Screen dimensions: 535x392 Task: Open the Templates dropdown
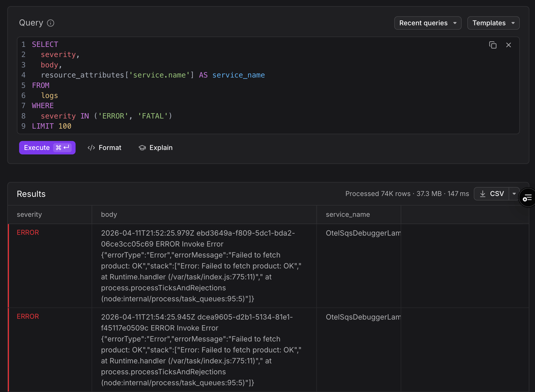tap(493, 23)
